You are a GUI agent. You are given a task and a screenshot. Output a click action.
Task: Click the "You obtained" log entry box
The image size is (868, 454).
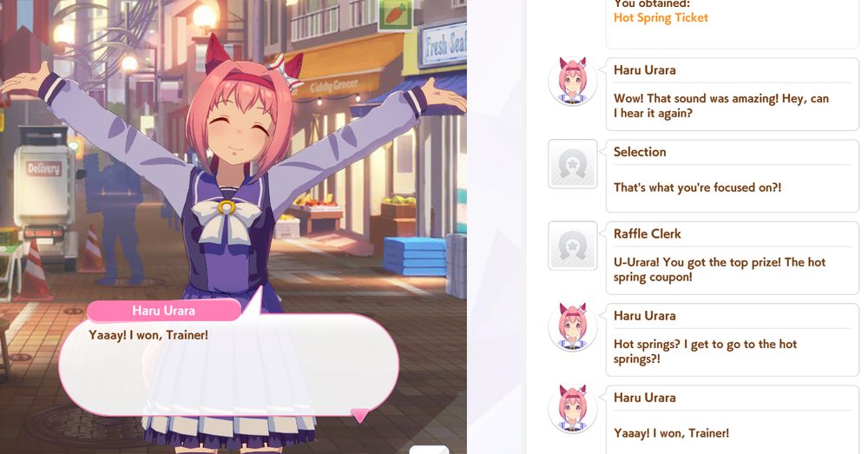pos(733,23)
